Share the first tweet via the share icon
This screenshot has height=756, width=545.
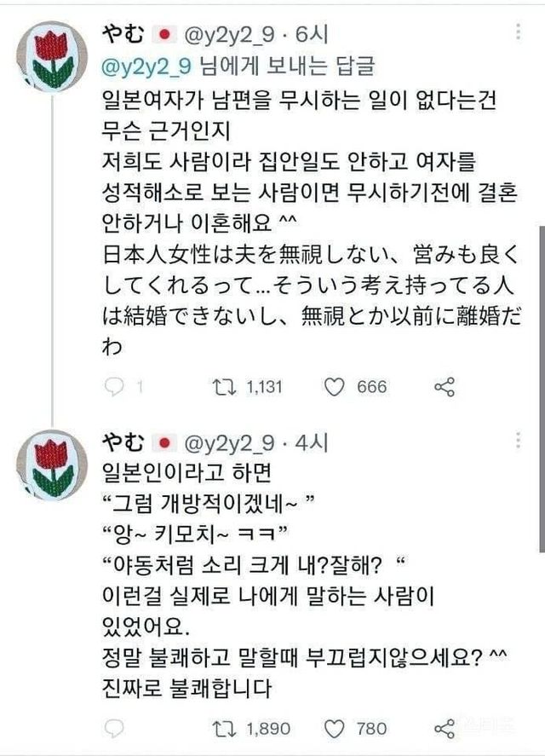(x=445, y=387)
